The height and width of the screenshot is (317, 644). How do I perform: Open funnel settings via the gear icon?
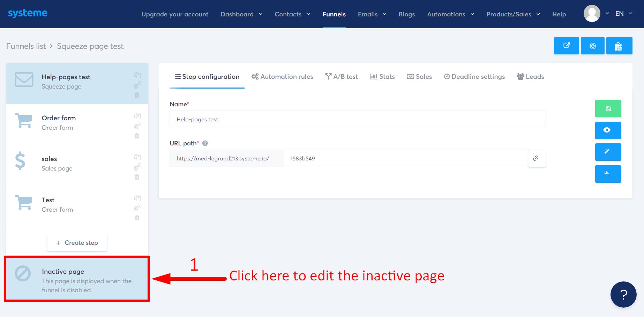click(592, 46)
